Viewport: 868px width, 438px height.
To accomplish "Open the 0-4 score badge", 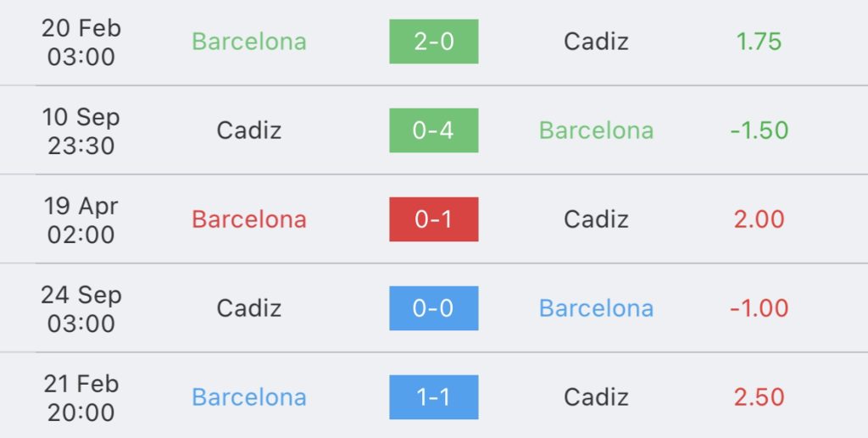I will point(433,130).
